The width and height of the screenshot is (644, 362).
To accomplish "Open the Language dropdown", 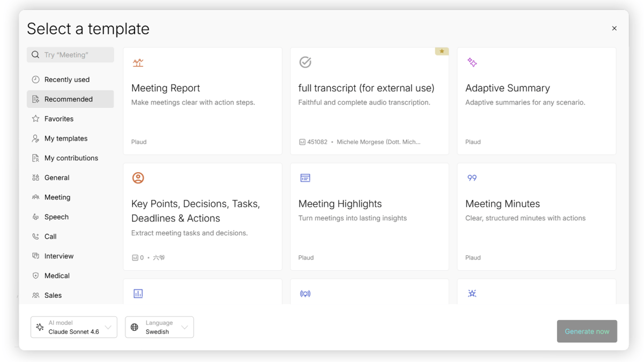I will tap(159, 327).
